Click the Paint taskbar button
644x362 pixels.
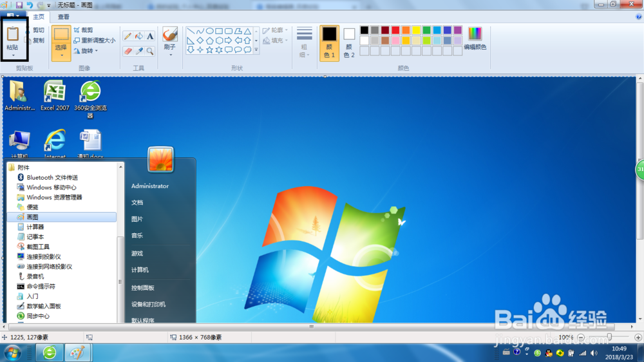coord(77,352)
